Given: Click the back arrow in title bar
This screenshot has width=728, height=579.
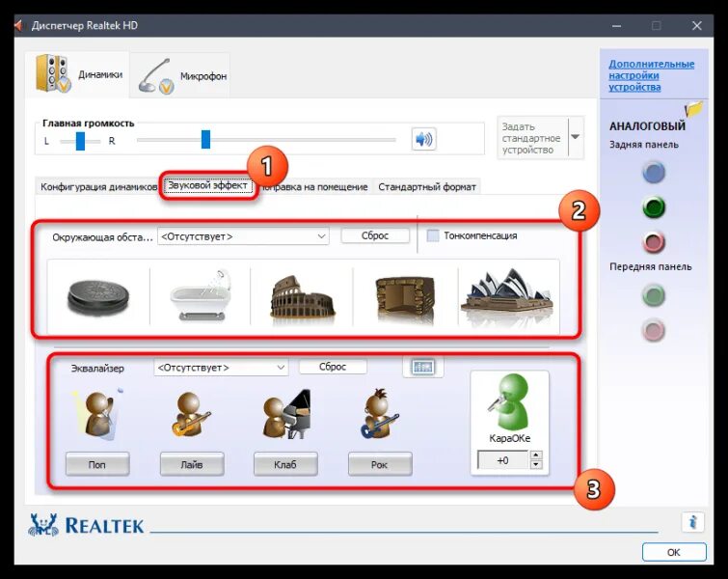Looking at the screenshot, I should pyautogui.click(x=18, y=25).
